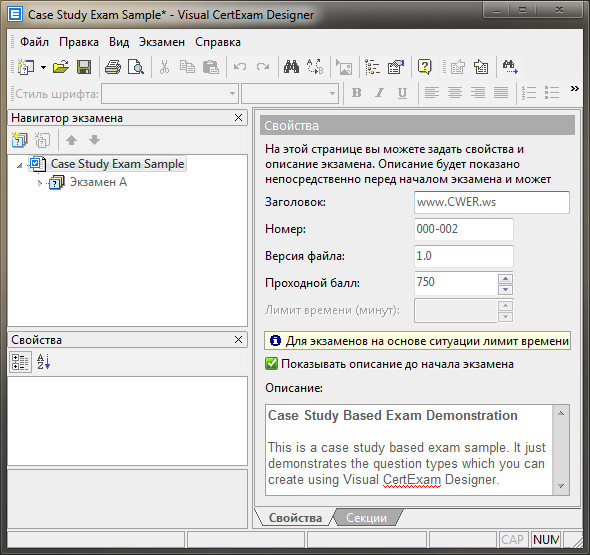
Task: Toggle the Properties window icon in toolbar
Action: pyautogui.click(x=396, y=67)
